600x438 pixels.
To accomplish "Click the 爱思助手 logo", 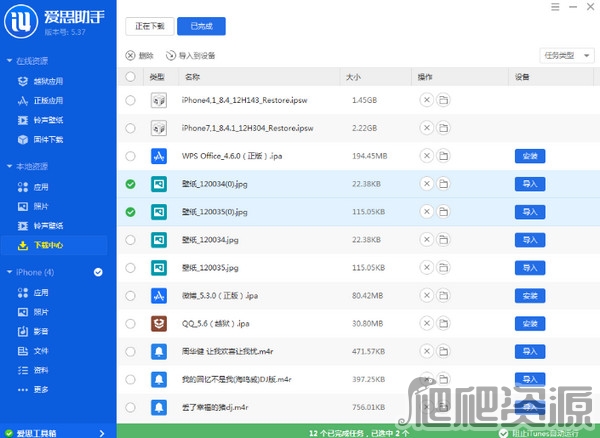I will point(21,21).
